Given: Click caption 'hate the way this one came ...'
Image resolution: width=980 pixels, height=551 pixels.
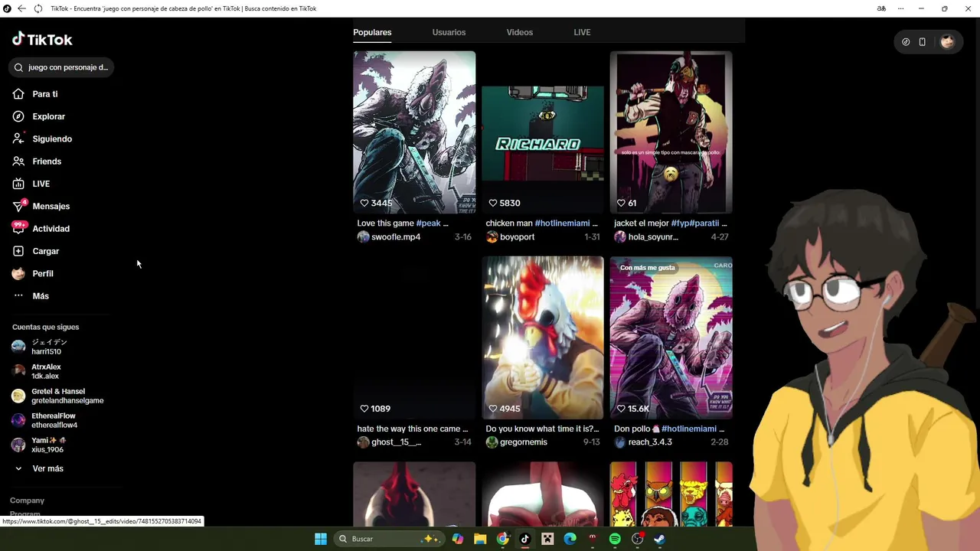Looking at the screenshot, I should pyautogui.click(x=412, y=429).
